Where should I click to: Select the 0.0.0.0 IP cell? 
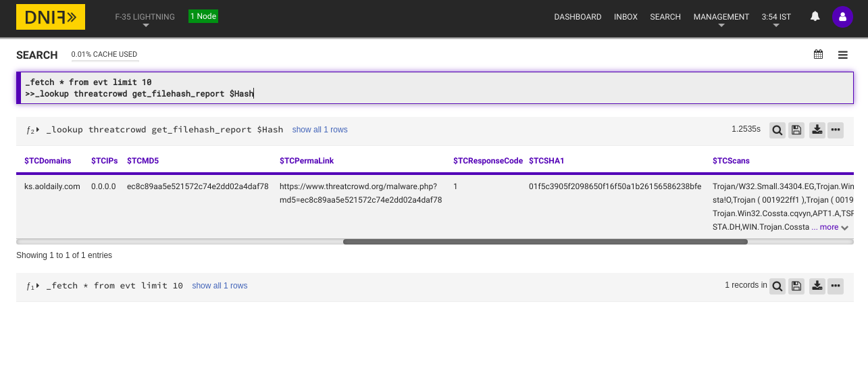(103, 186)
